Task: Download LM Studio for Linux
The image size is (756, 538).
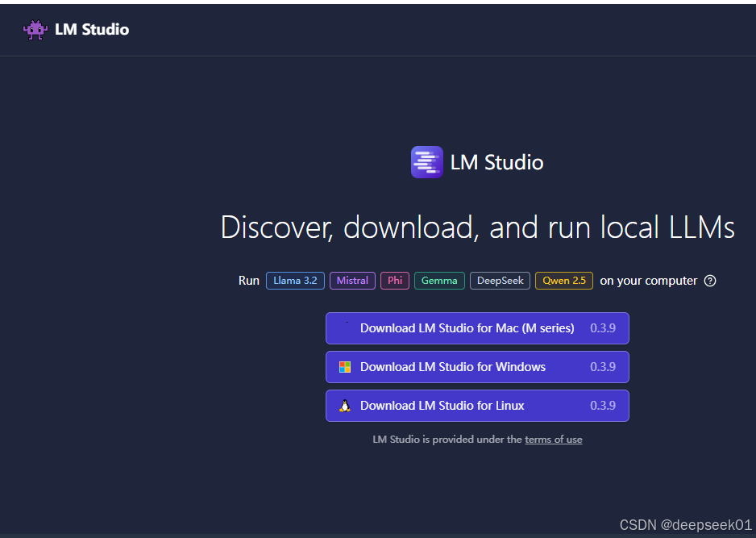Action: [477, 406]
